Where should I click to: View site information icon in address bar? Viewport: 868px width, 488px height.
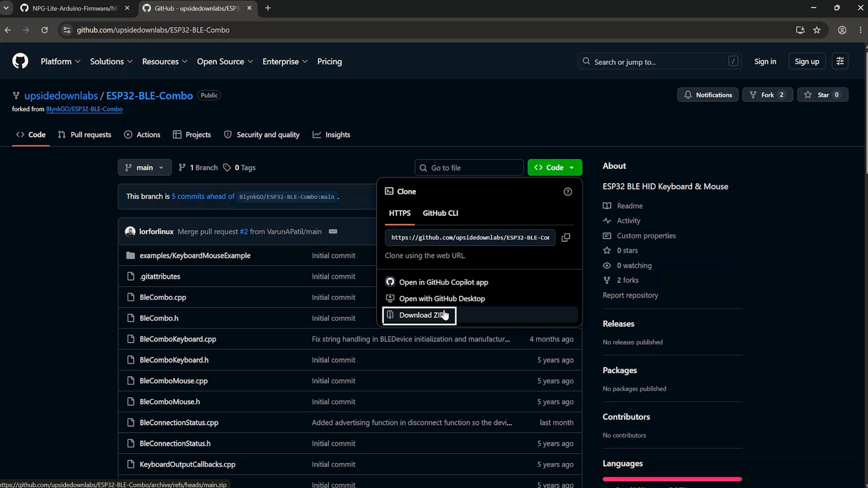(67, 30)
